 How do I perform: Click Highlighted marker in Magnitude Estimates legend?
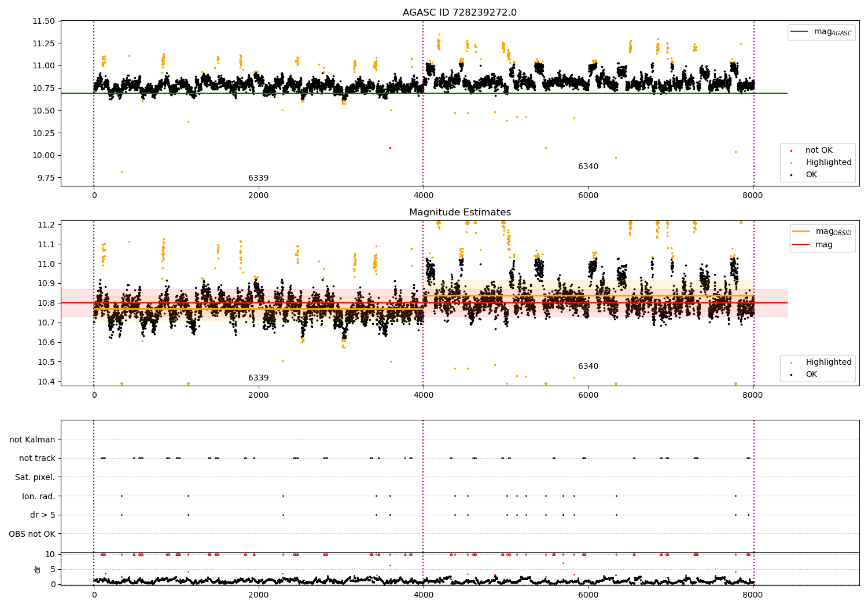[791, 362]
